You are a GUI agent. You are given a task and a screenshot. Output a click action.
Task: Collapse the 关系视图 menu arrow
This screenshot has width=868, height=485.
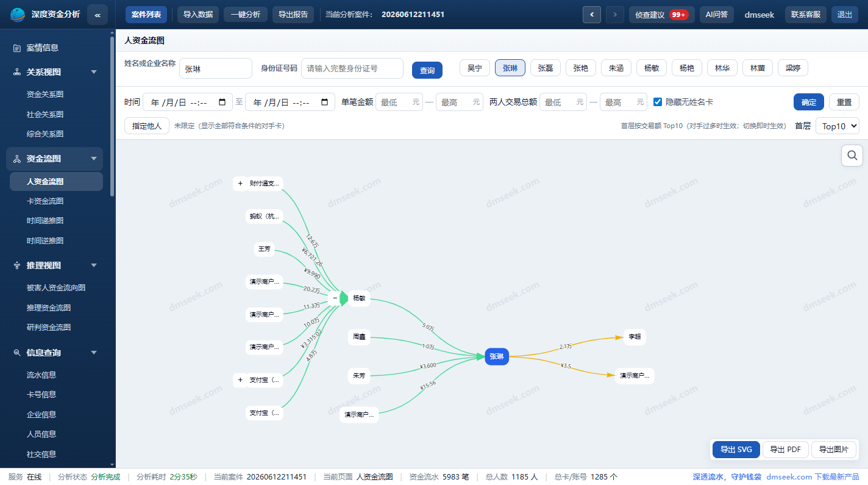pyautogui.click(x=94, y=72)
